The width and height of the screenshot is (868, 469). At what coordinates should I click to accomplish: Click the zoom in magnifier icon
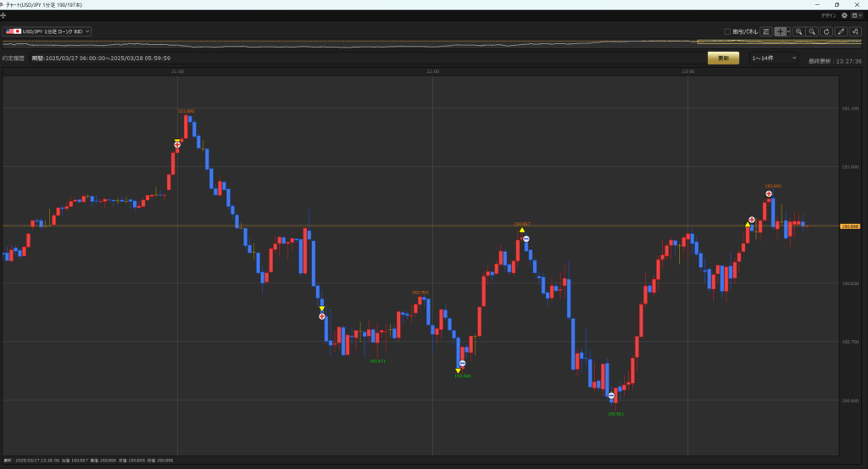[799, 31]
